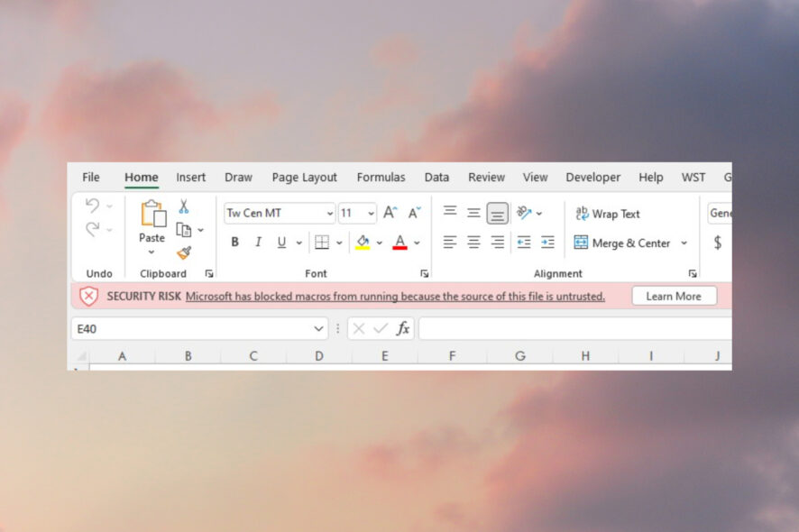The height and width of the screenshot is (532, 799).
Task: Open the Developer ribbon tab
Action: tap(593, 178)
